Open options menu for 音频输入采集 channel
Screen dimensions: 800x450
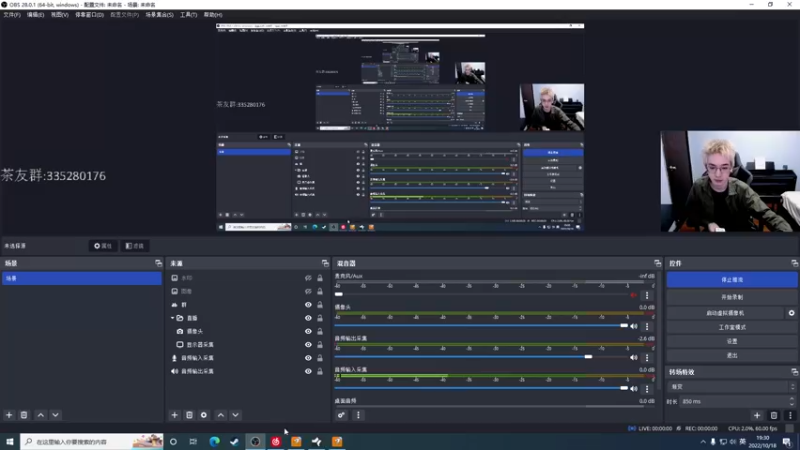click(647, 389)
